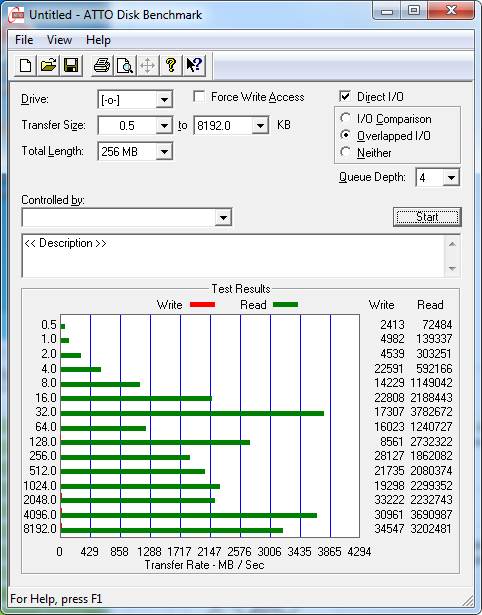Screen dimensions: 482x615
Task: Click Description box scroll down arrow
Action: [x=452, y=269]
